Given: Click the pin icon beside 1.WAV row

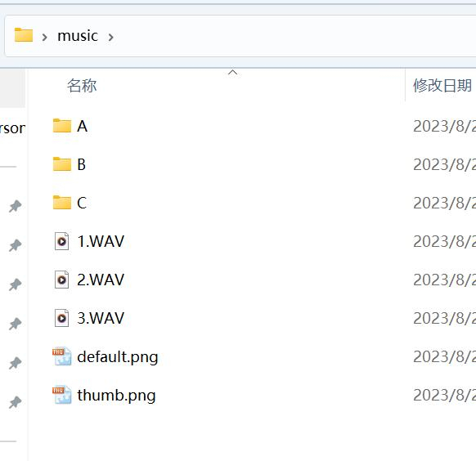Looking at the screenshot, I should 16,245.
